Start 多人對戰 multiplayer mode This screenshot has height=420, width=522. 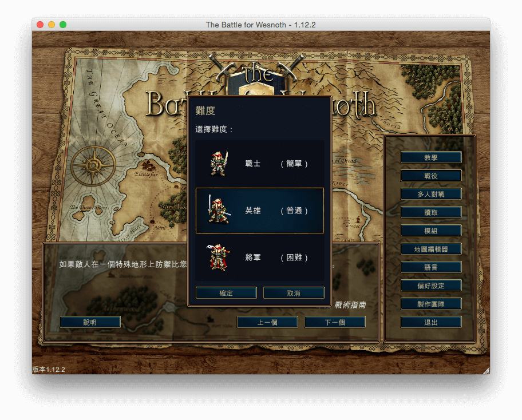tap(431, 194)
